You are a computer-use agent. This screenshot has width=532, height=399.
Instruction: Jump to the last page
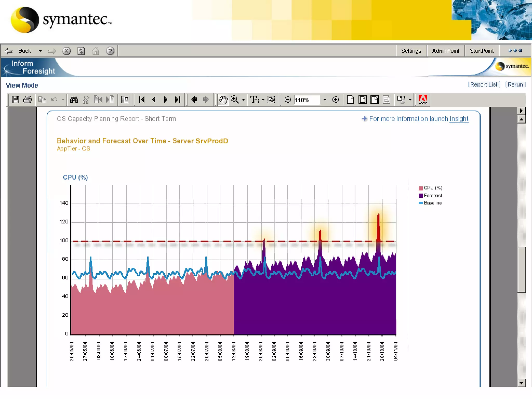tap(177, 100)
